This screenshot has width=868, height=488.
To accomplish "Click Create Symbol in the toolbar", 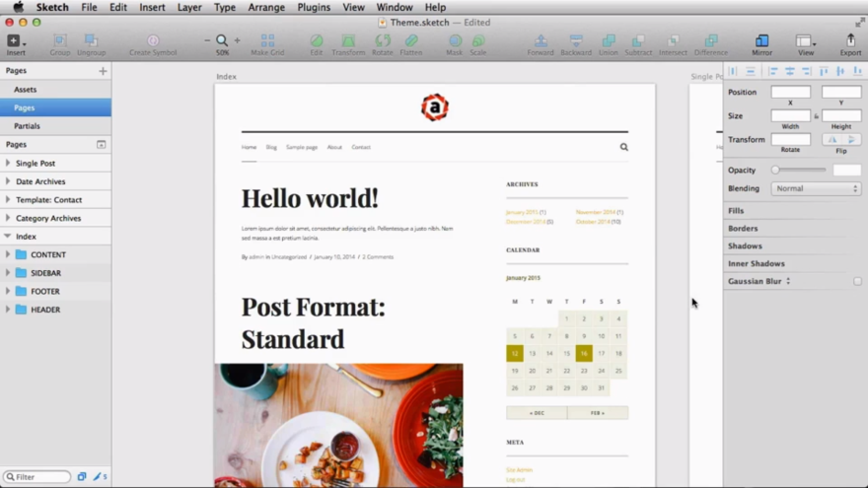I will pyautogui.click(x=153, y=43).
